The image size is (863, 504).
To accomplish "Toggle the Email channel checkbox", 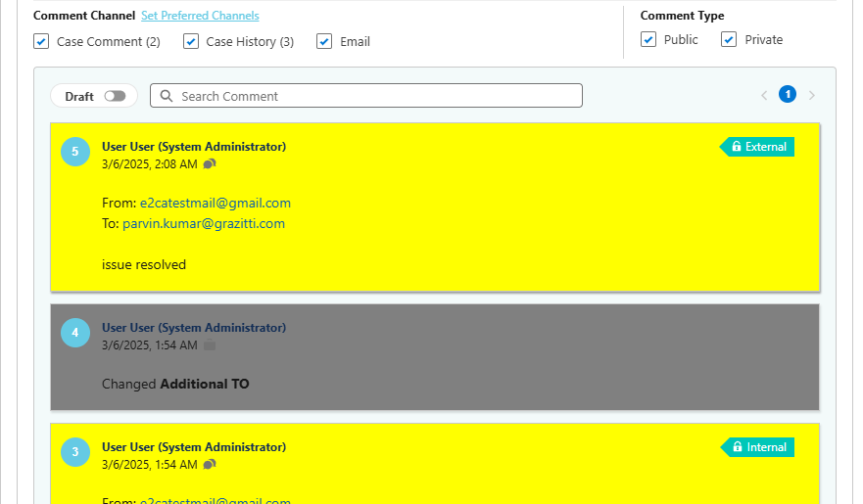I will pos(324,42).
